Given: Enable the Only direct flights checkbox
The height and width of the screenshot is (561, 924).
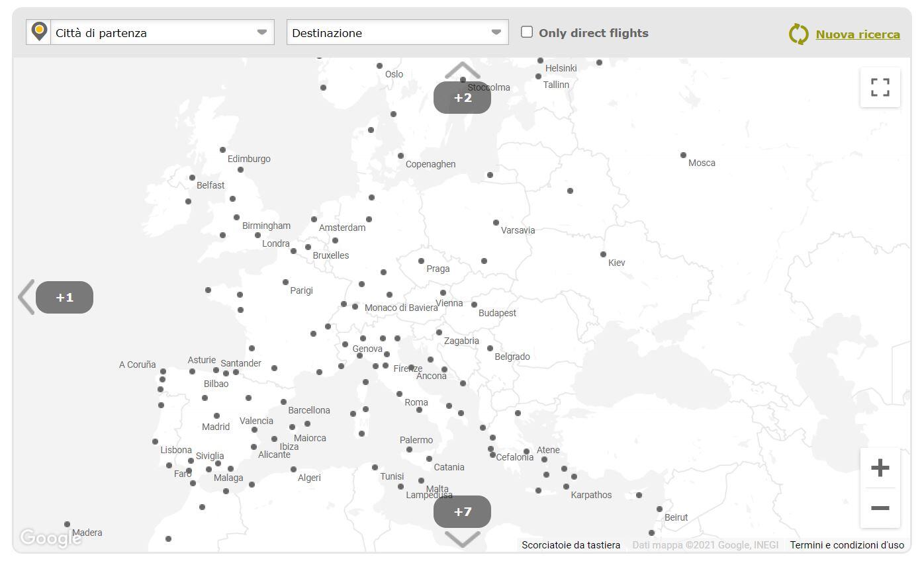Looking at the screenshot, I should pyautogui.click(x=527, y=32).
